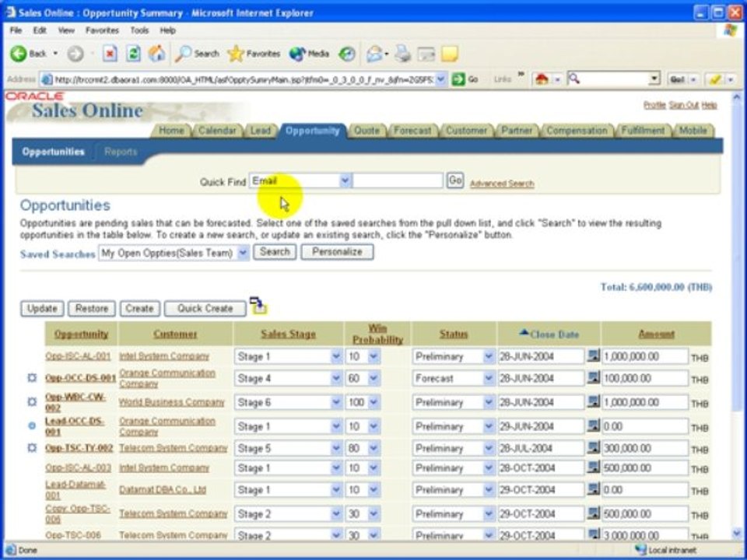
Task: Click amount field showing 100,000.00
Action: 645,379
